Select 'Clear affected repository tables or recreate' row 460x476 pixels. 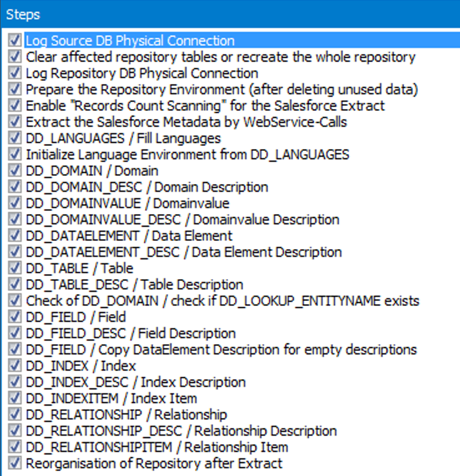220,57
